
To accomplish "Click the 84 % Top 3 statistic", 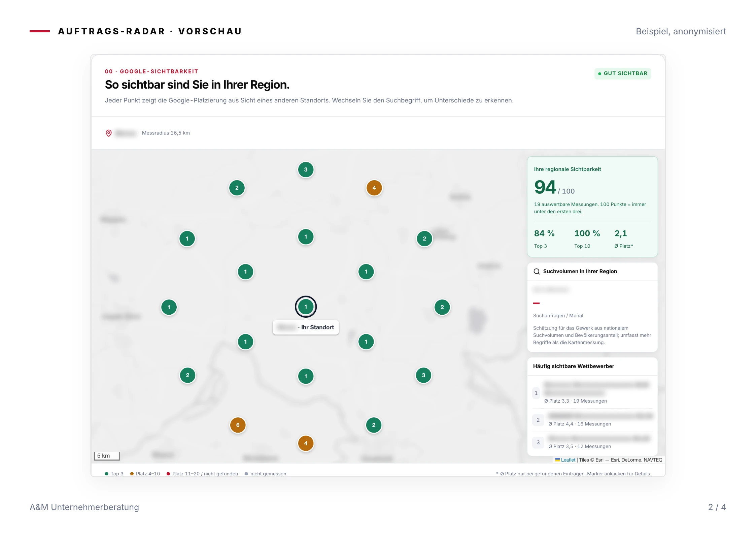I will pos(544,239).
